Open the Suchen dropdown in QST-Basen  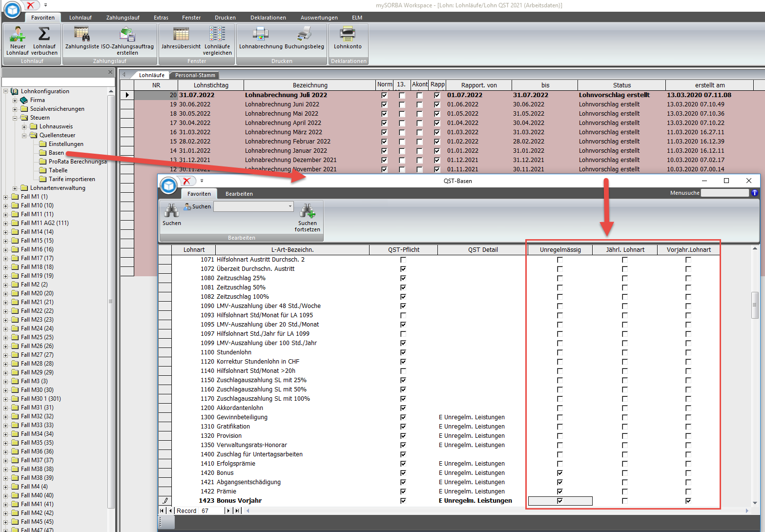click(x=290, y=206)
